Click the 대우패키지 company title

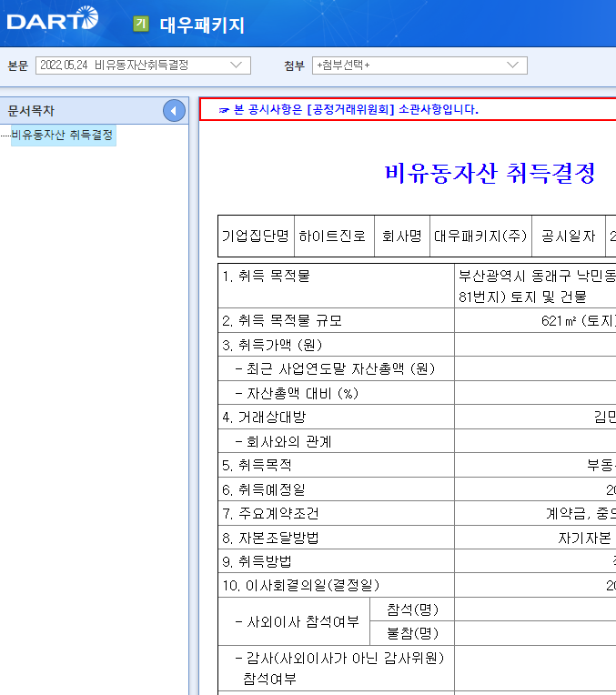202,25
